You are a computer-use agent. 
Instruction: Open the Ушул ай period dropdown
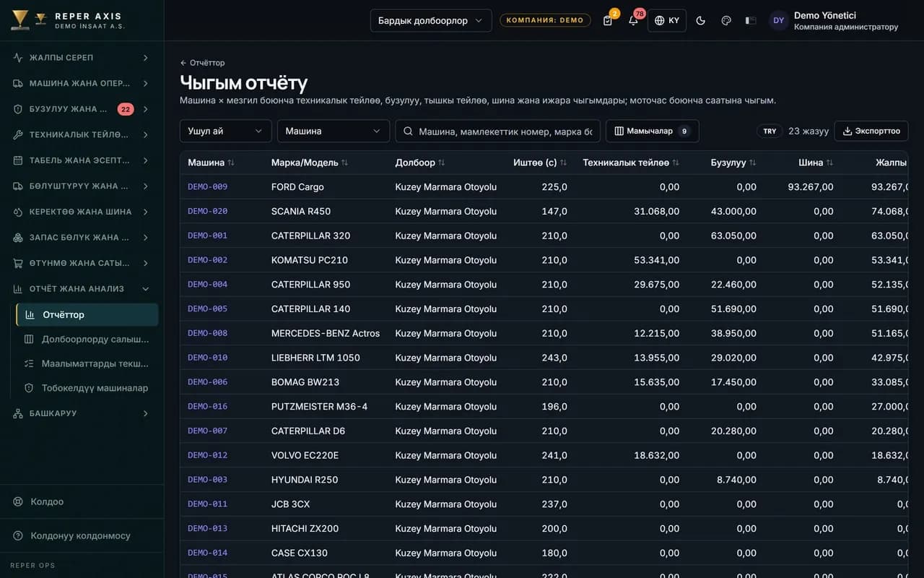(x=225, y=131)
